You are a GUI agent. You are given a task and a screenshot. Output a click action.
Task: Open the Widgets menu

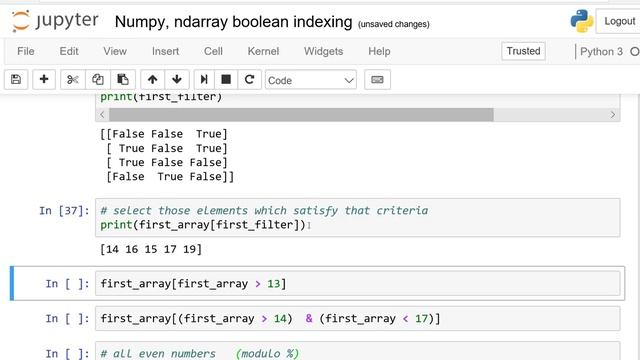[x=323, y=51]
